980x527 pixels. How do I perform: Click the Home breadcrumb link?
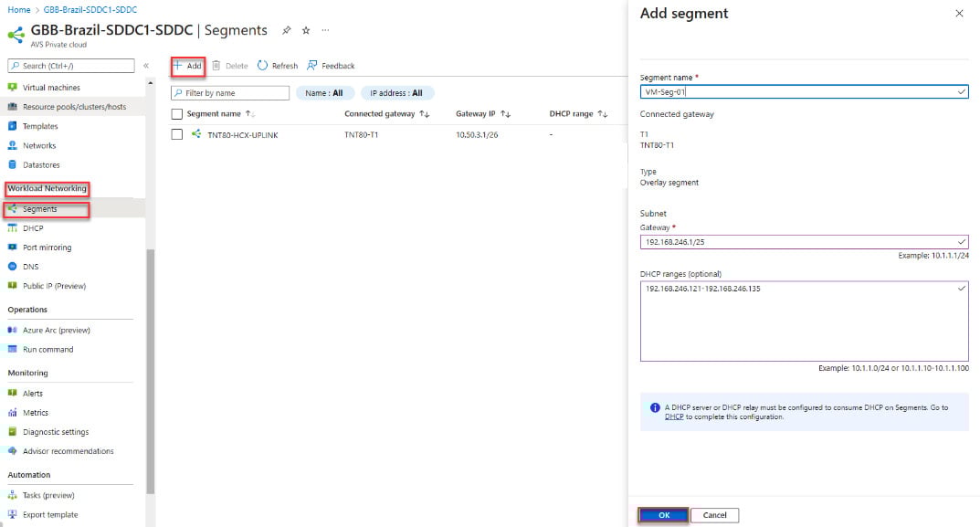point(19,10)
